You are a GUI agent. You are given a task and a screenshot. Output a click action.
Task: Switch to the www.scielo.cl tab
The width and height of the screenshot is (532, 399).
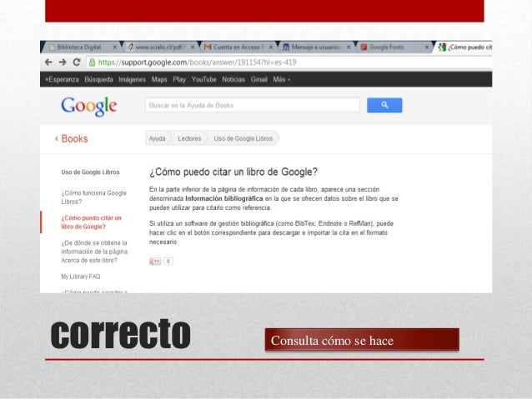coord(160,47)
